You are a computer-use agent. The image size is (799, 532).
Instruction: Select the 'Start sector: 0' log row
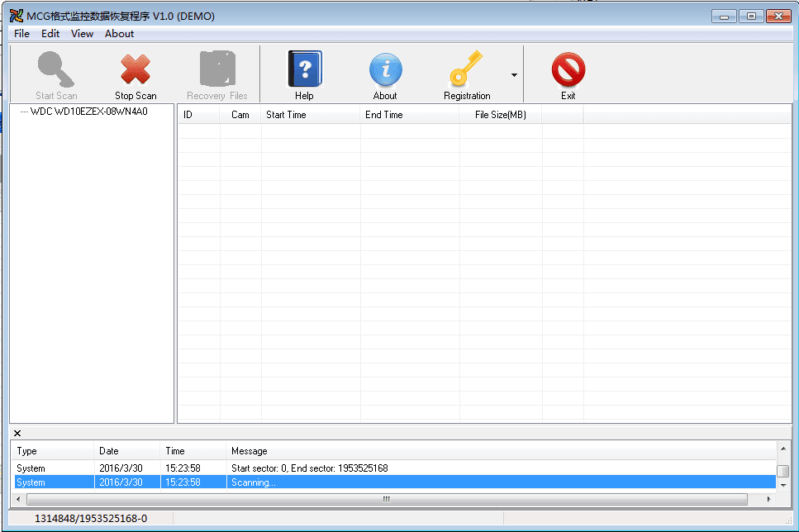coord(309,468)
